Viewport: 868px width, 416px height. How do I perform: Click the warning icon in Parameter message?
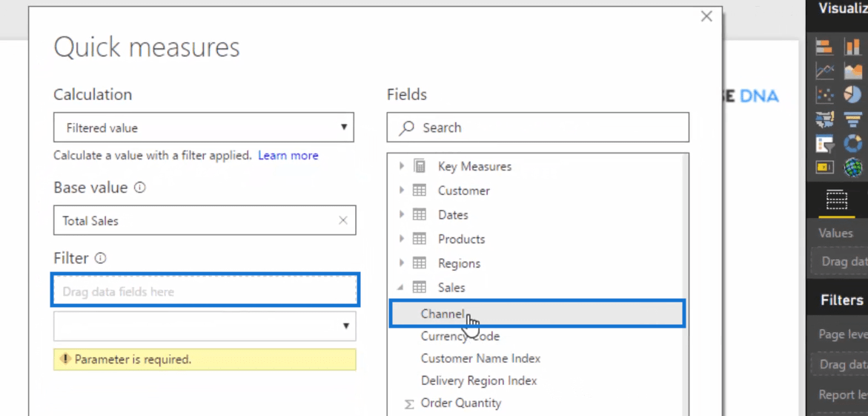coord(66,359)
